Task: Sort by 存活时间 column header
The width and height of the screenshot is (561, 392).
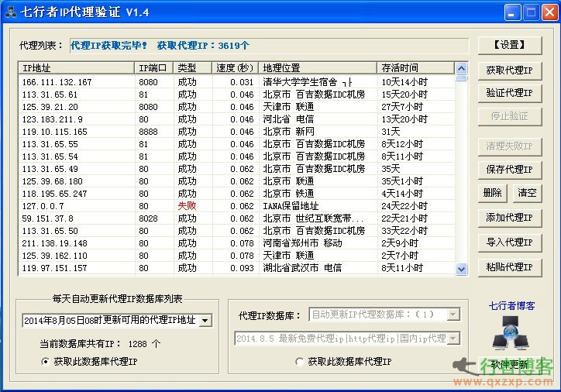Action: click(416, 68)
